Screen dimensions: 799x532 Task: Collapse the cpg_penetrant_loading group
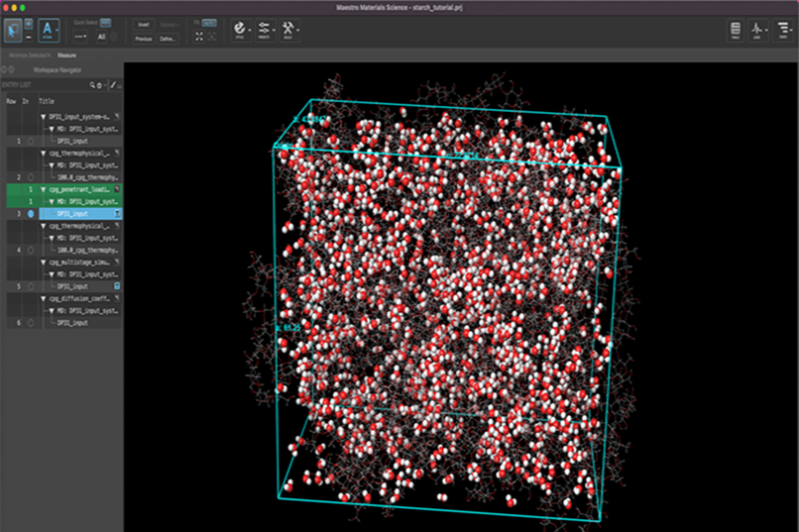pos(44,188)
